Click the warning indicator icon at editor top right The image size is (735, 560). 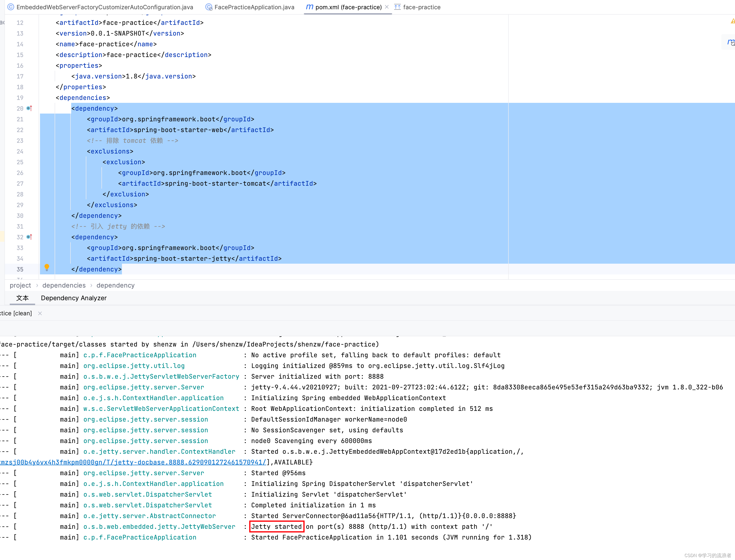(x=732, y=21)
